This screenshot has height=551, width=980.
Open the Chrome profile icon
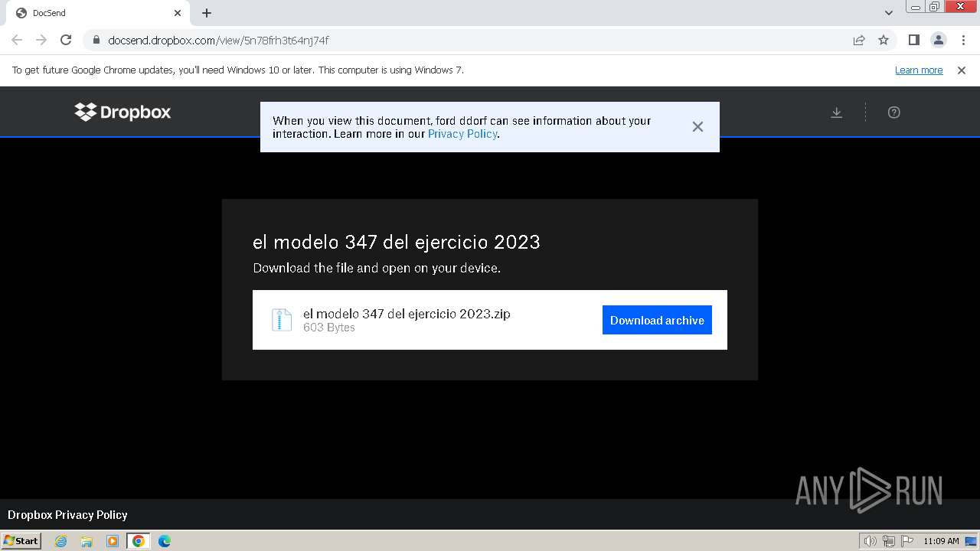[x=939, y=40]
